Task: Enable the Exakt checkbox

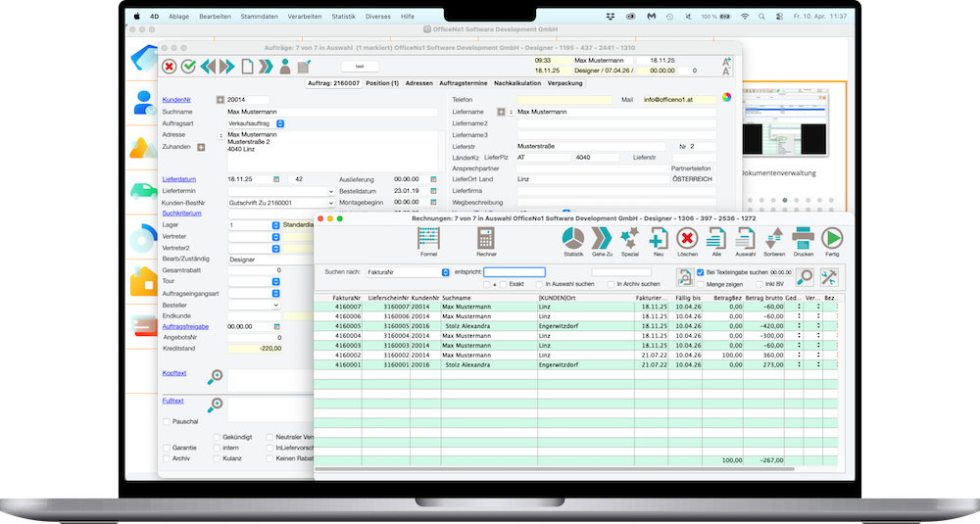Action: click(503, 284)
